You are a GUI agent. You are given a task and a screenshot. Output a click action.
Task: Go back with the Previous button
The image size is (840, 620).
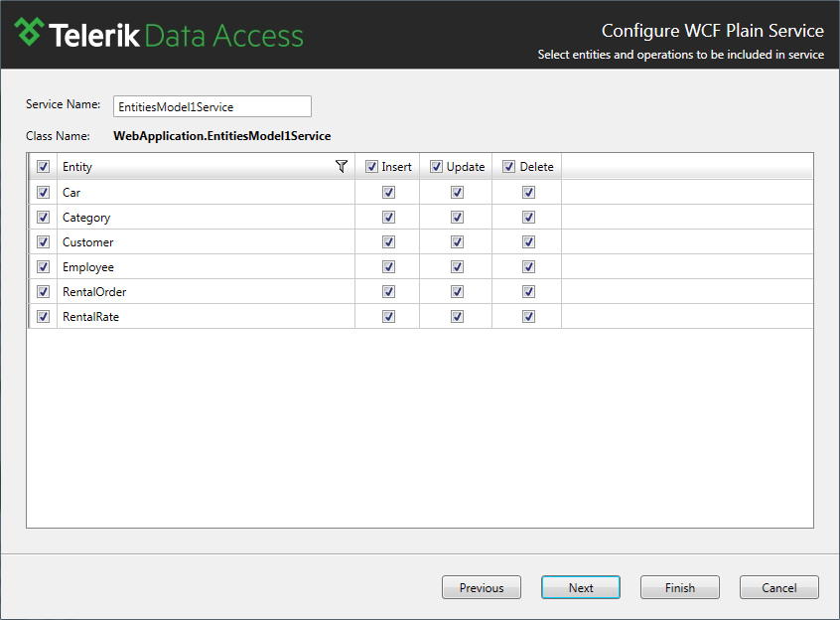click(482, 588)
